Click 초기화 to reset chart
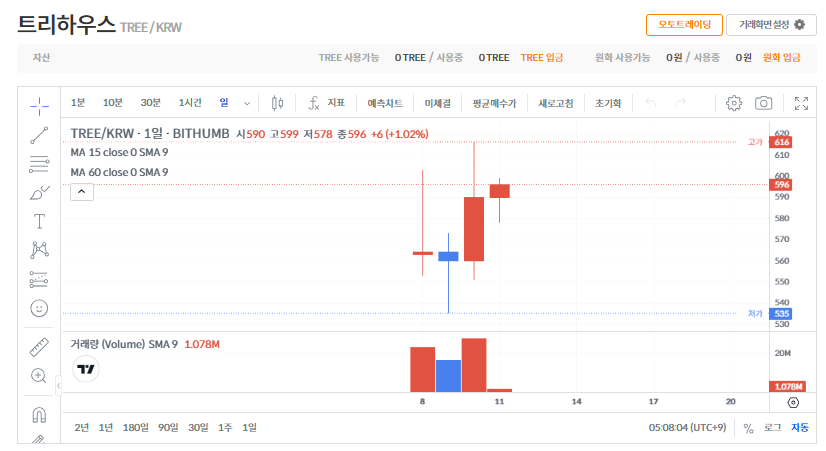The width and height of the screenshot is (826, 451). (608, 103)
